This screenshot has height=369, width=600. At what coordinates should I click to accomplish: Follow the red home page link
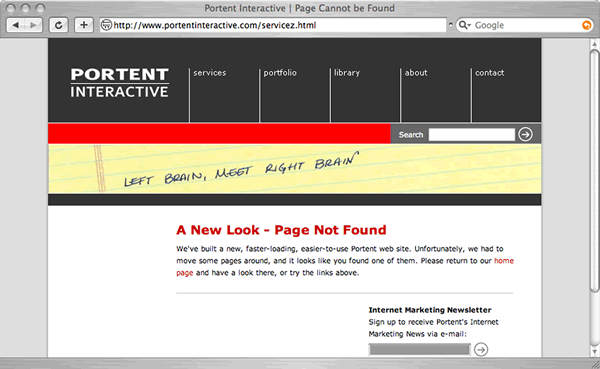tap(504, 261)
